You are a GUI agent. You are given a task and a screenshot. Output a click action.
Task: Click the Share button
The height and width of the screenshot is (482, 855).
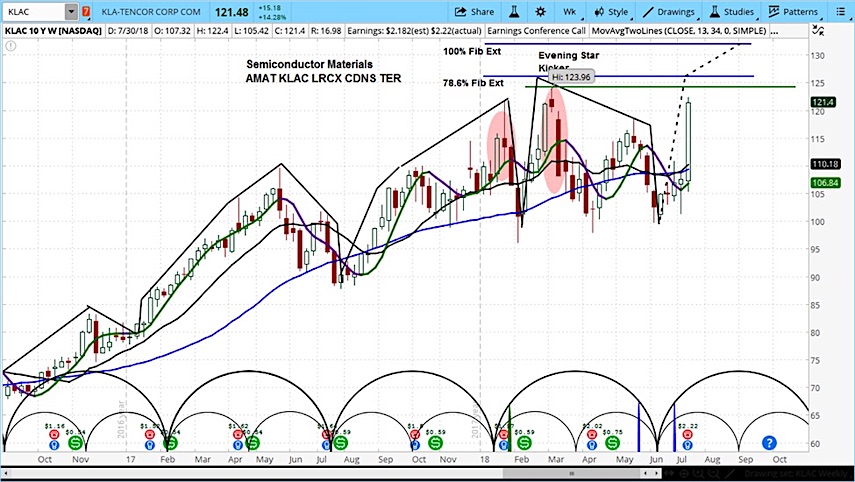coord(474,11)
